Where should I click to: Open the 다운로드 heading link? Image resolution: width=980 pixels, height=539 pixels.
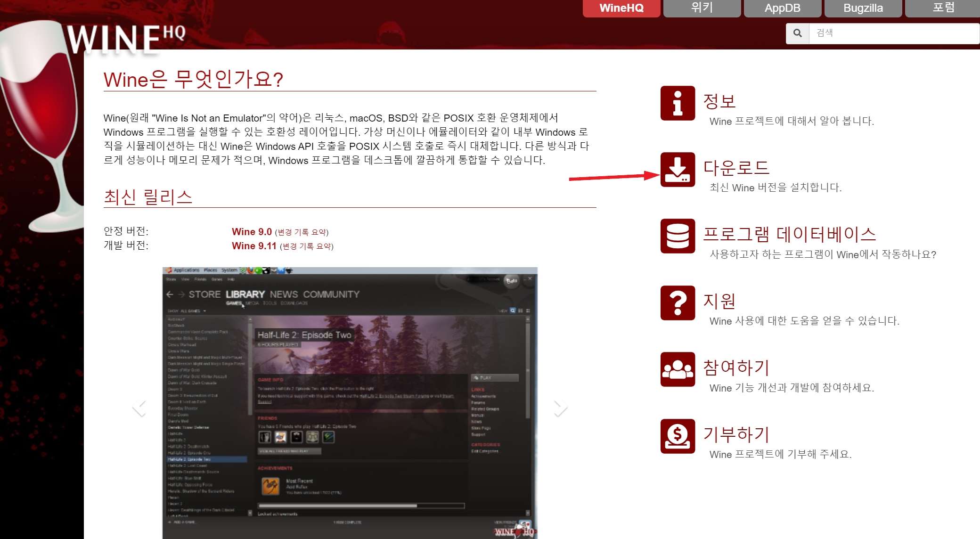pyautogui.click(x=736, y=168)
